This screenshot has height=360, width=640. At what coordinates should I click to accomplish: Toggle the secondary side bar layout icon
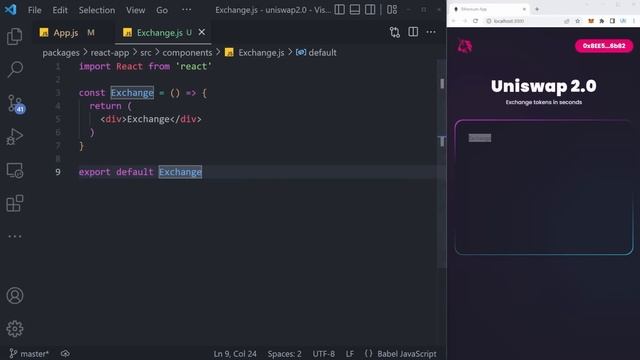point(370,10)
